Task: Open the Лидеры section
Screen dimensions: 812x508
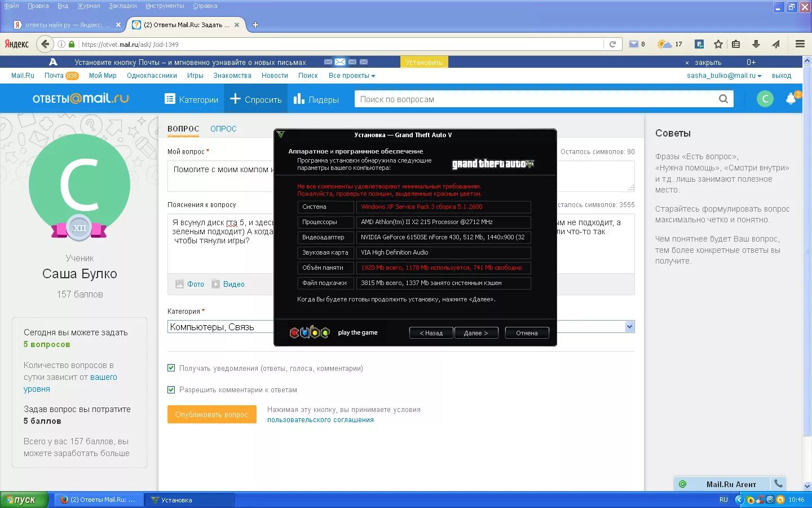Action: pos(316,99)
